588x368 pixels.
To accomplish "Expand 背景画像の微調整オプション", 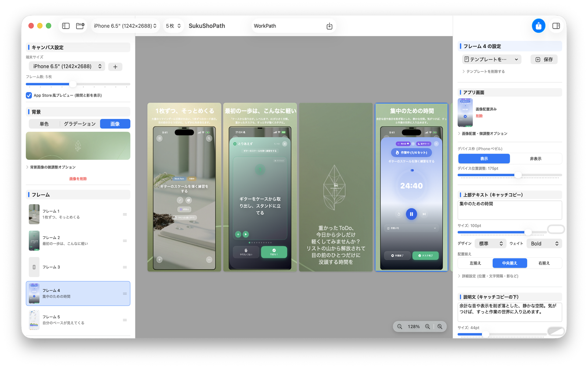I will [51, 167].
